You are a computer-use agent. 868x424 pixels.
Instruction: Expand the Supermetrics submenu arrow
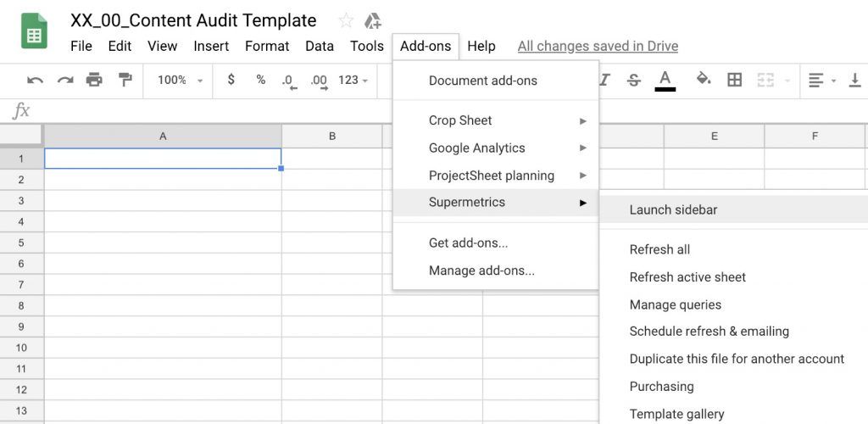pyautogui.click(x=582, y=203)
